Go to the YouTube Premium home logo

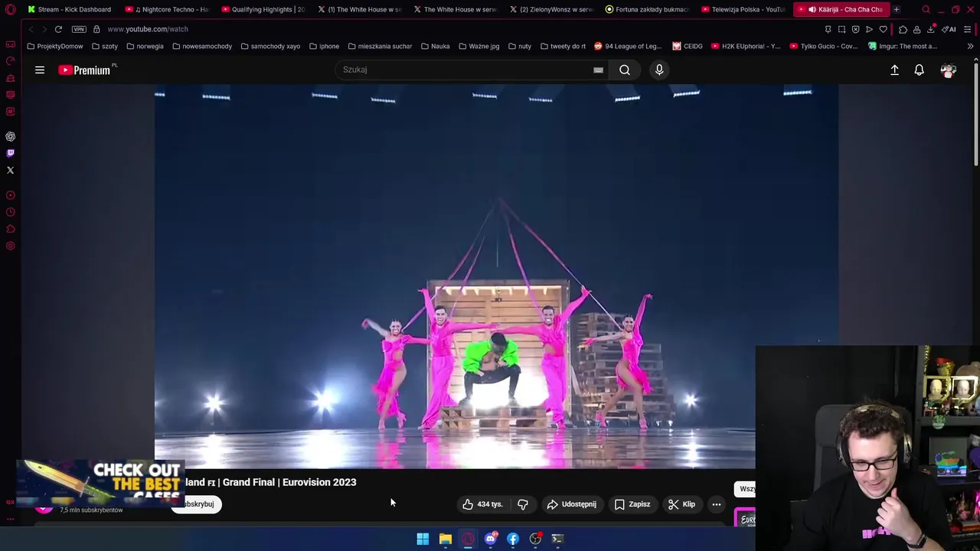pyautogui.click(x=86, y=70)
